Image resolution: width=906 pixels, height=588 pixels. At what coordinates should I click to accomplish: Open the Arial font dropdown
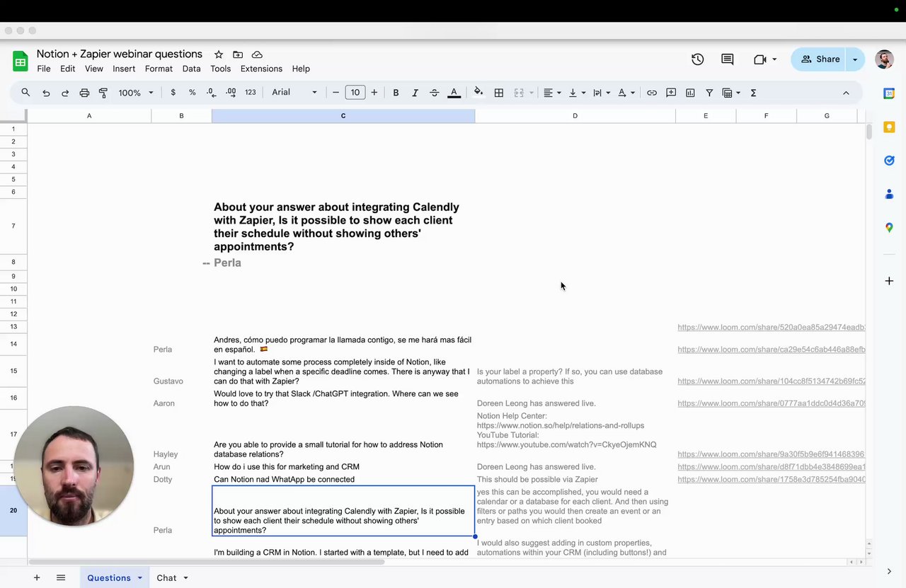[294, 93]
